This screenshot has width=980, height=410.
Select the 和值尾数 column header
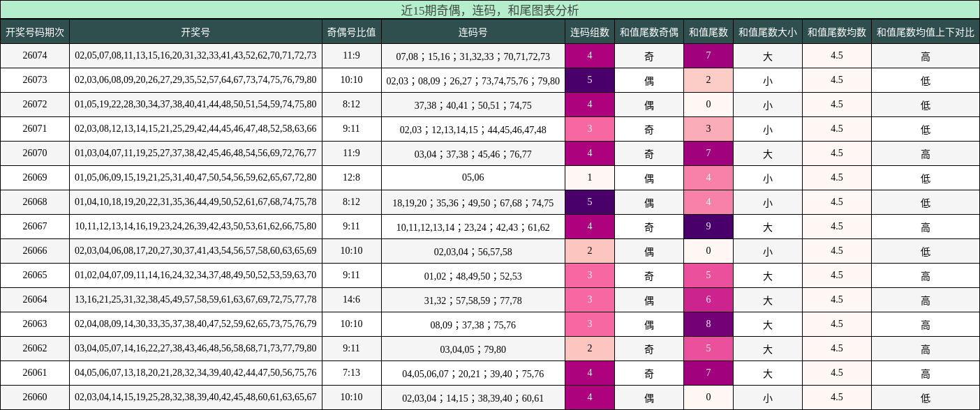[x=708, y=31]
